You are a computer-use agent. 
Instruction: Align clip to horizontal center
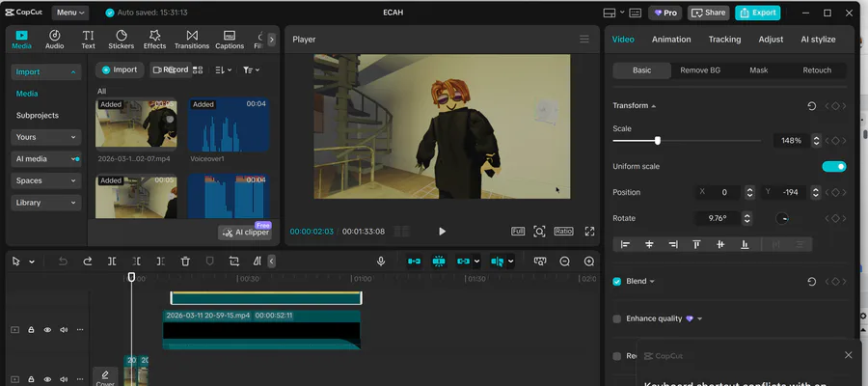649,244
